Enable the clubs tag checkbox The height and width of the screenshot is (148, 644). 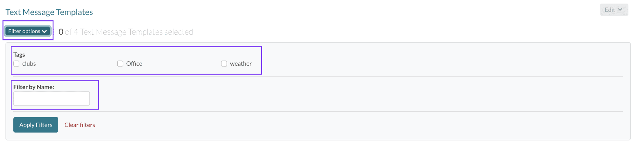tap(16, 64)
